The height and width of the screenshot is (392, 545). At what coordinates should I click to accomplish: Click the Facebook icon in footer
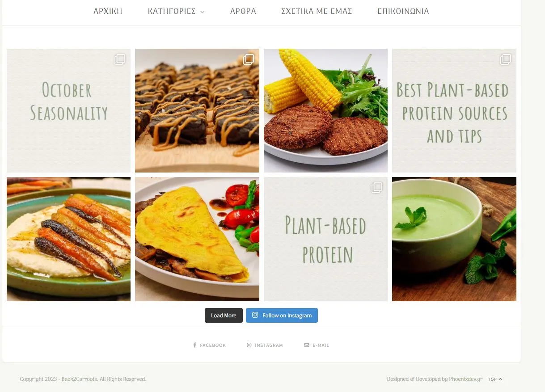coord(195,345)
